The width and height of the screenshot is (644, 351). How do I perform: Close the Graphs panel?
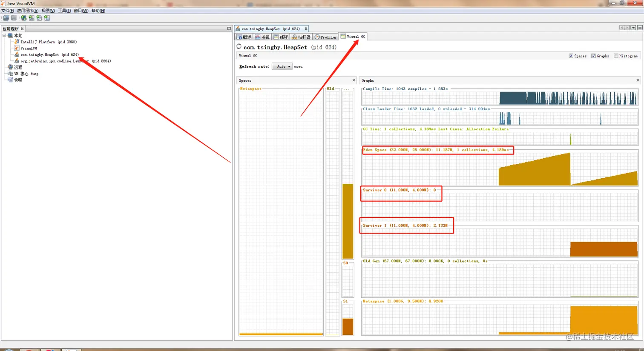pyautogui.click(x=638, y=80)
